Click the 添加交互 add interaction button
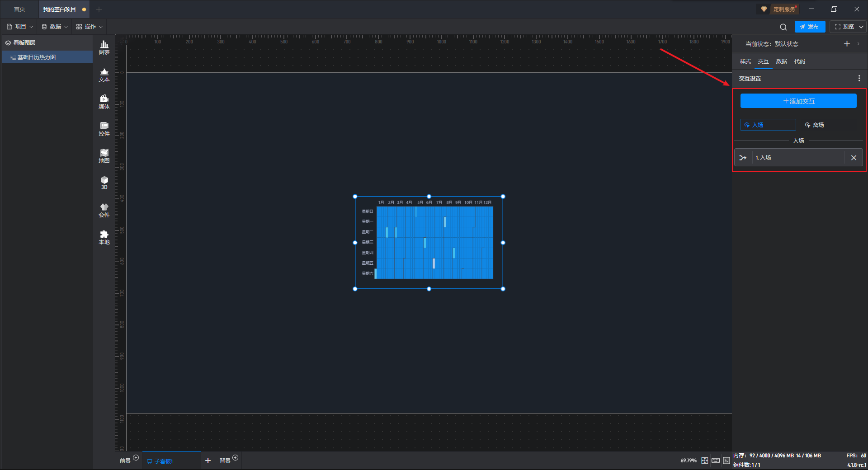 [x=798, y=101]
